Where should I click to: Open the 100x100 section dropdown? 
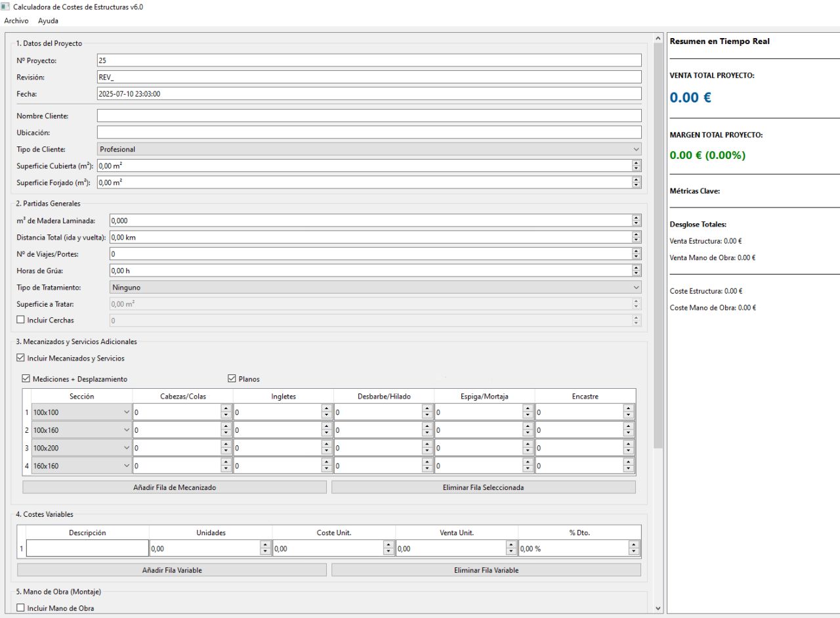click(x=81, y=412)
